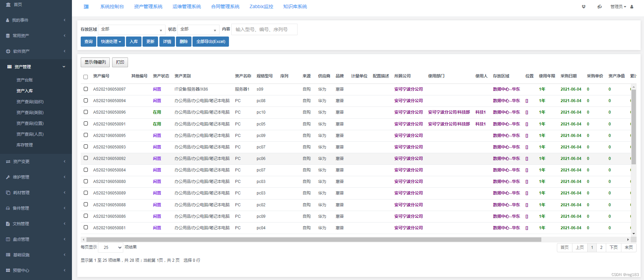Open the 资产管理系统 top menu
Viewport: 644px width, 280px height.
pyautogui.click(x=148, y=7)
